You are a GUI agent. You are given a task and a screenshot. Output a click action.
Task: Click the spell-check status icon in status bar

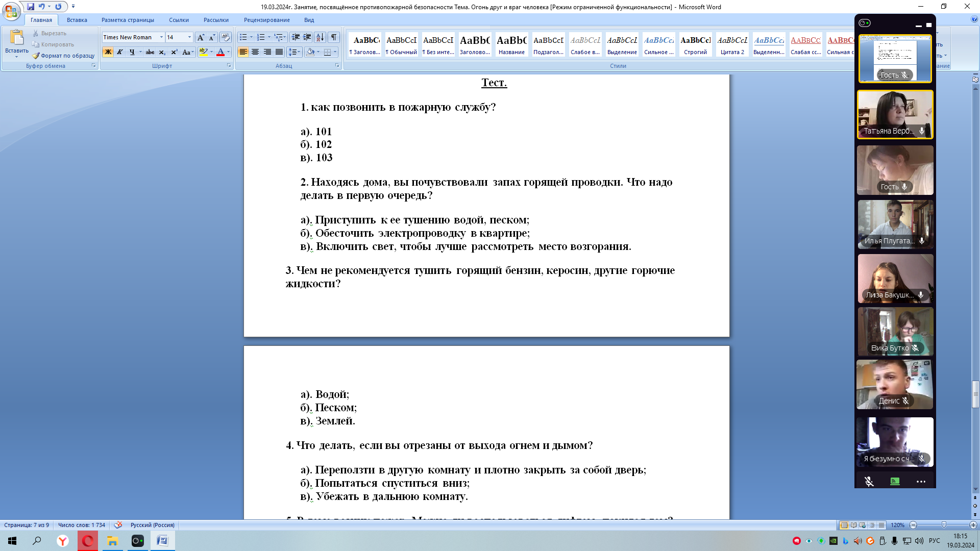click(118, 525)
